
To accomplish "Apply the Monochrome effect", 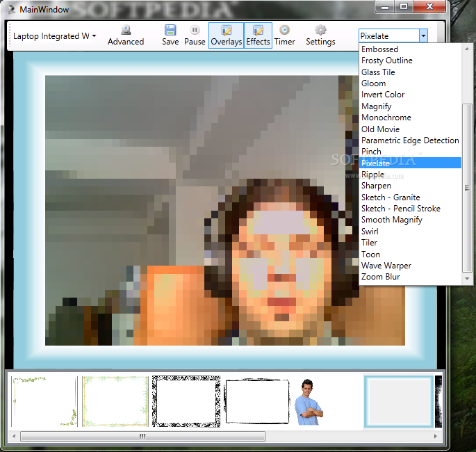I will (x=410, y=118).
